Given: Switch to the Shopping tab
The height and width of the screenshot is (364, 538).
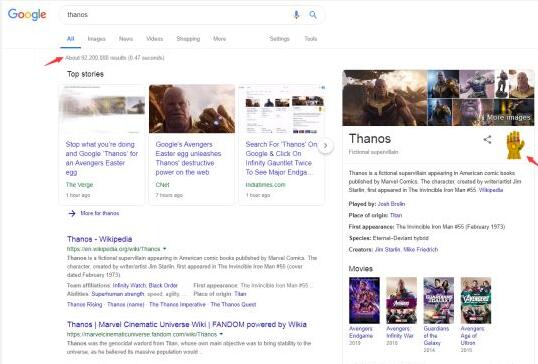Looking at the screenshot, I should tap(188, 39).
